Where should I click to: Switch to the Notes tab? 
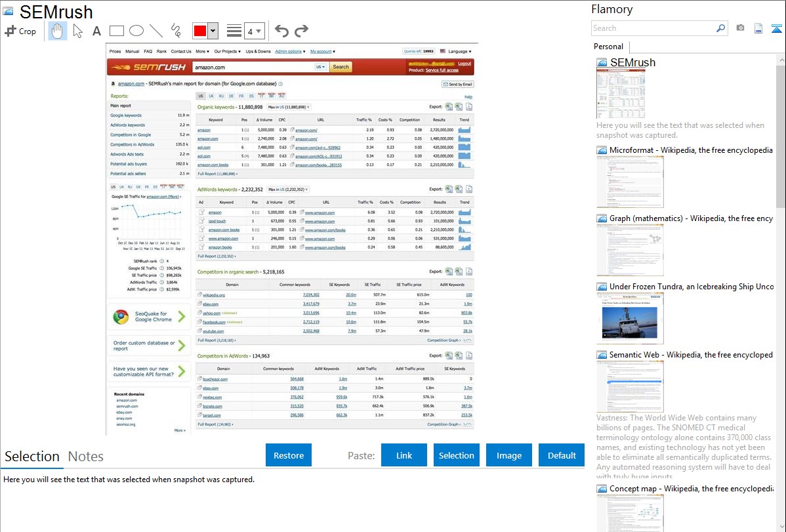86,457
